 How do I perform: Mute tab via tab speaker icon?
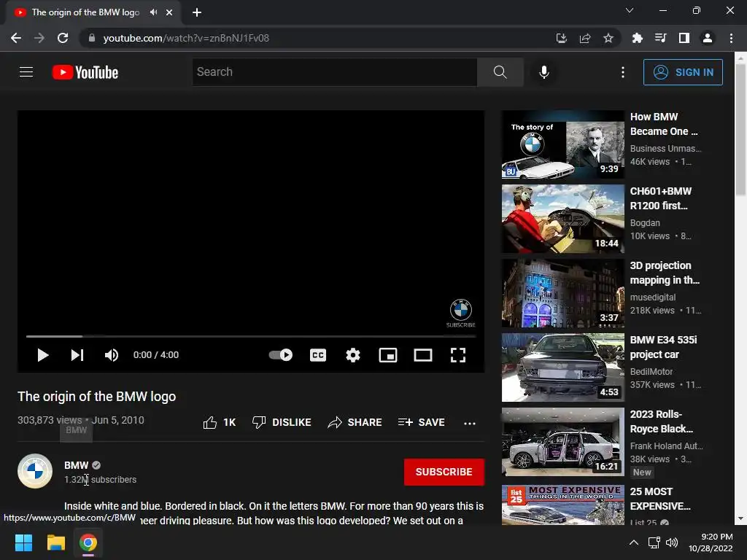153,12
